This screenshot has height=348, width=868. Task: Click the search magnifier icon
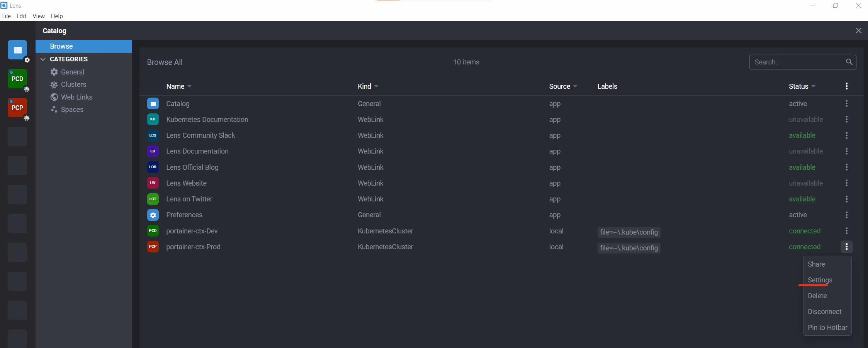coord(849,62)
